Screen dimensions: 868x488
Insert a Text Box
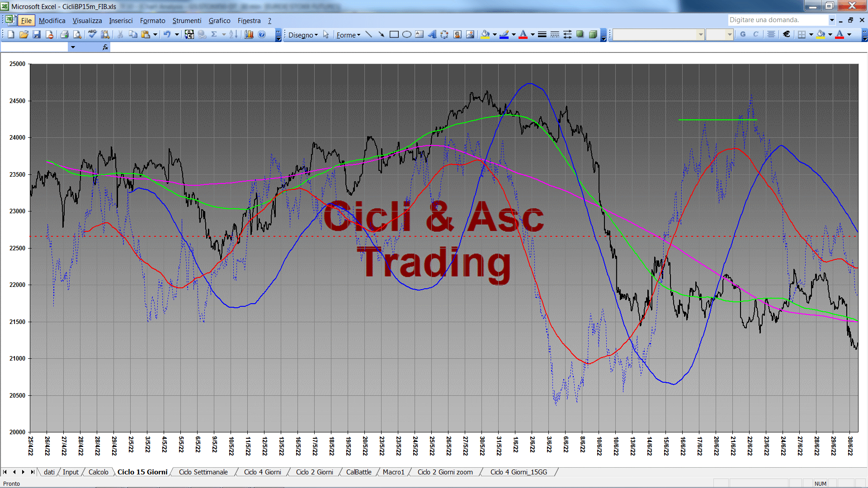(420, 34)
